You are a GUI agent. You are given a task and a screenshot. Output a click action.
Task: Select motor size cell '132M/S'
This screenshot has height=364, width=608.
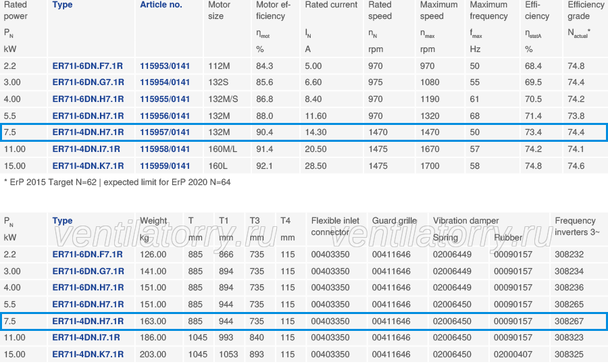(223, 99)
